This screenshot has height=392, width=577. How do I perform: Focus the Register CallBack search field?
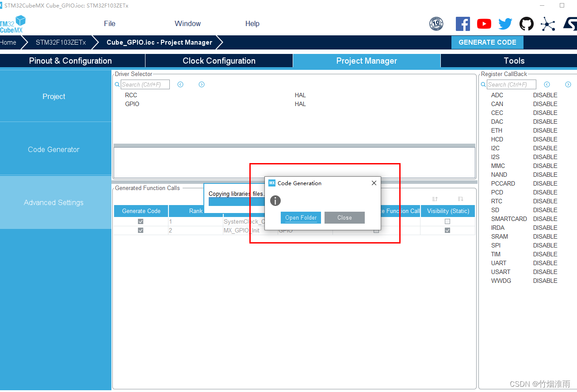tap(511, 84)
